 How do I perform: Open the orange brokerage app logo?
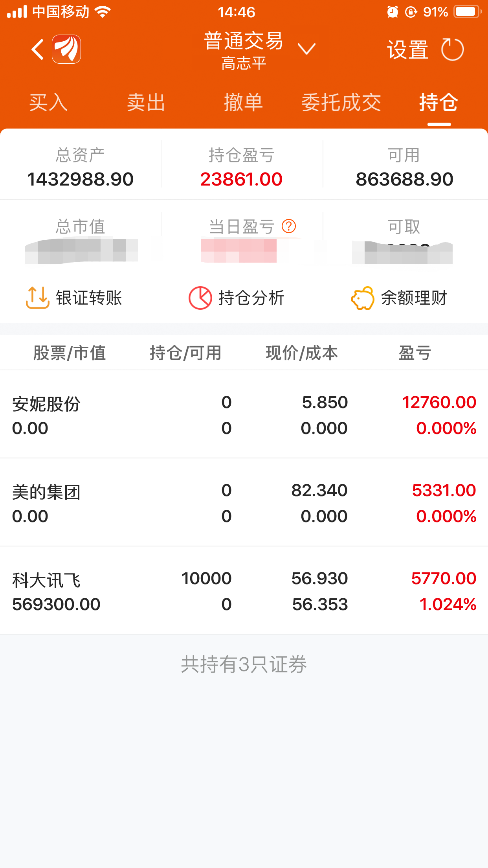click(66, 49)
